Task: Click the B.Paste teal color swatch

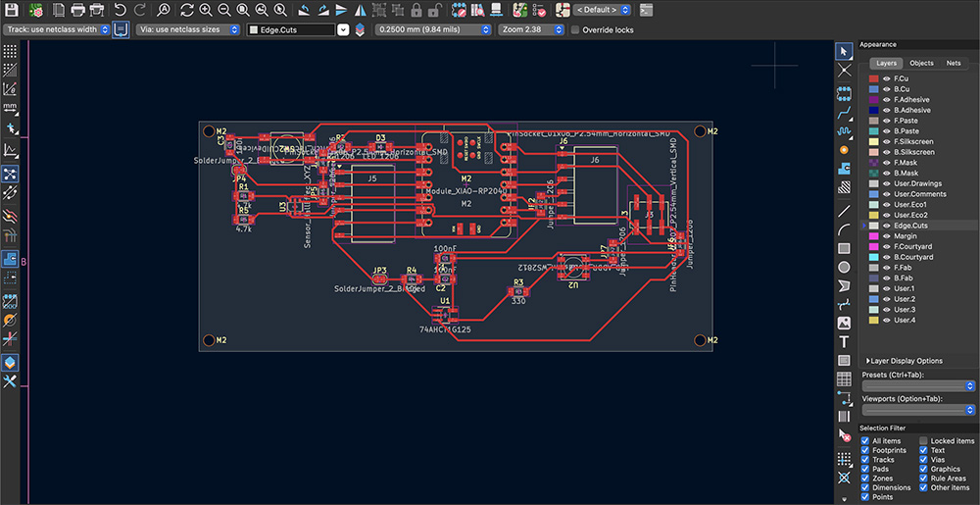Action: point(874,131)
